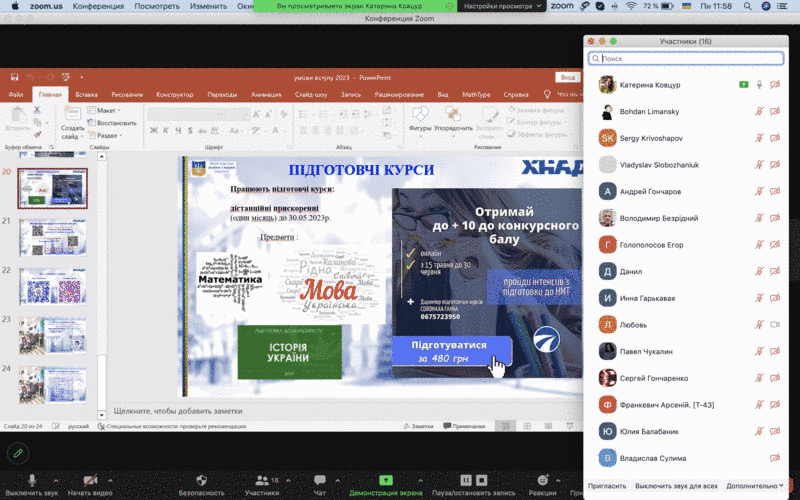Stop the recording with the stop icon
Screen dimensions: 800x500
(482, 480)
